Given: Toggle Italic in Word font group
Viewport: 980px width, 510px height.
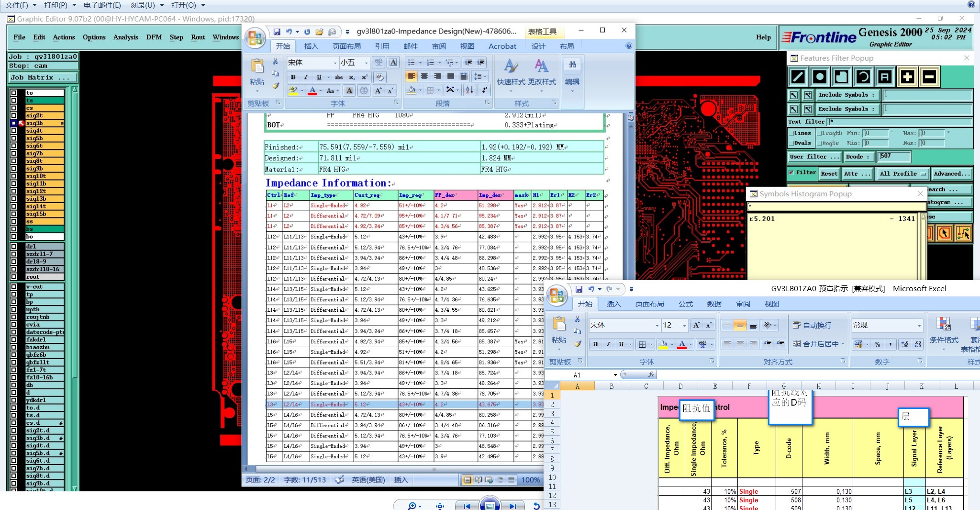Looking at the screenshot, I should tap(306, 77).
